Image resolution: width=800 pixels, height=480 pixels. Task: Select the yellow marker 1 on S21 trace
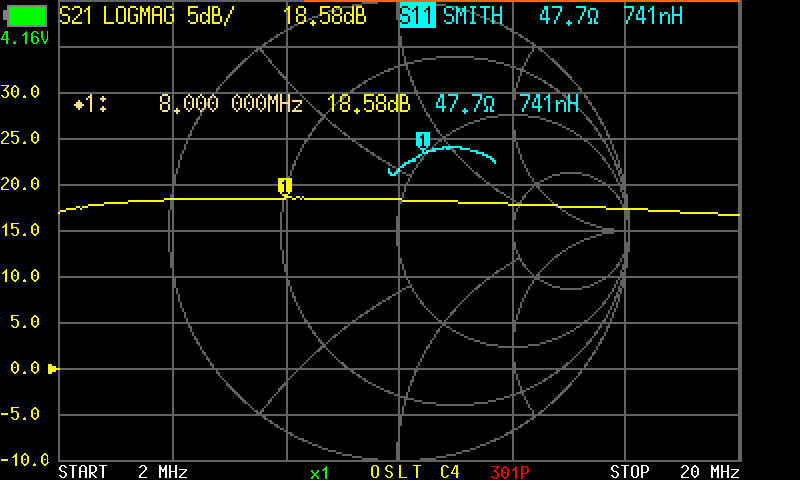(285, 186)
